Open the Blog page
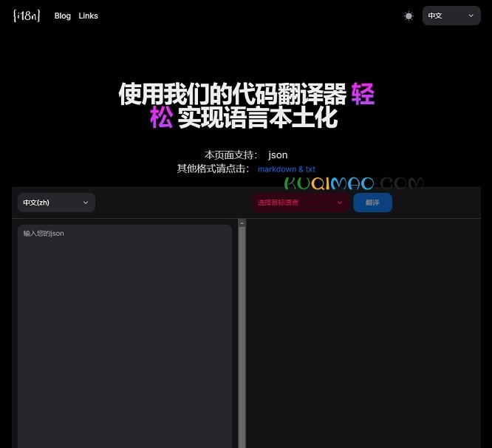Viewport: 492px width, 448px height. (63, 16)
